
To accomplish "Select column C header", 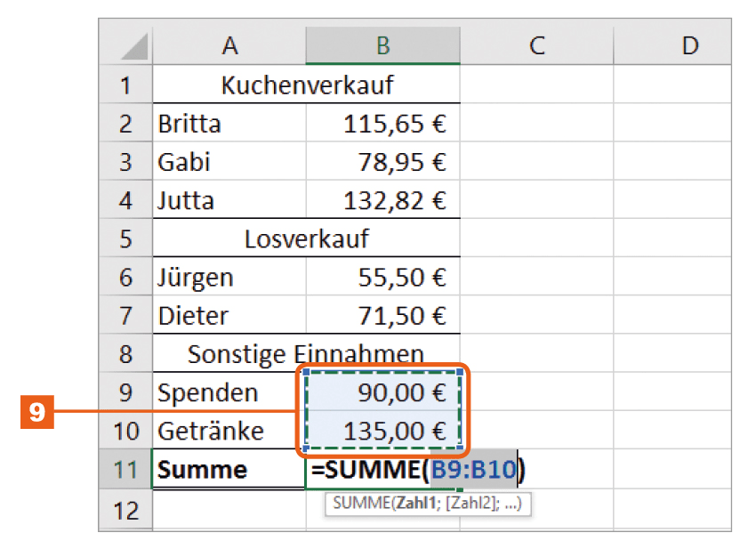I will point(536,45).
